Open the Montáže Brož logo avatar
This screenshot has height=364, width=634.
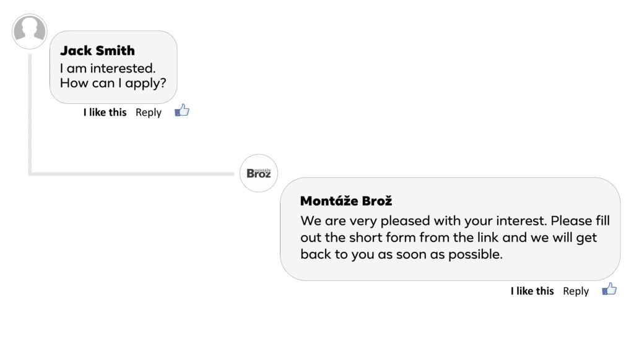(259, 173)
